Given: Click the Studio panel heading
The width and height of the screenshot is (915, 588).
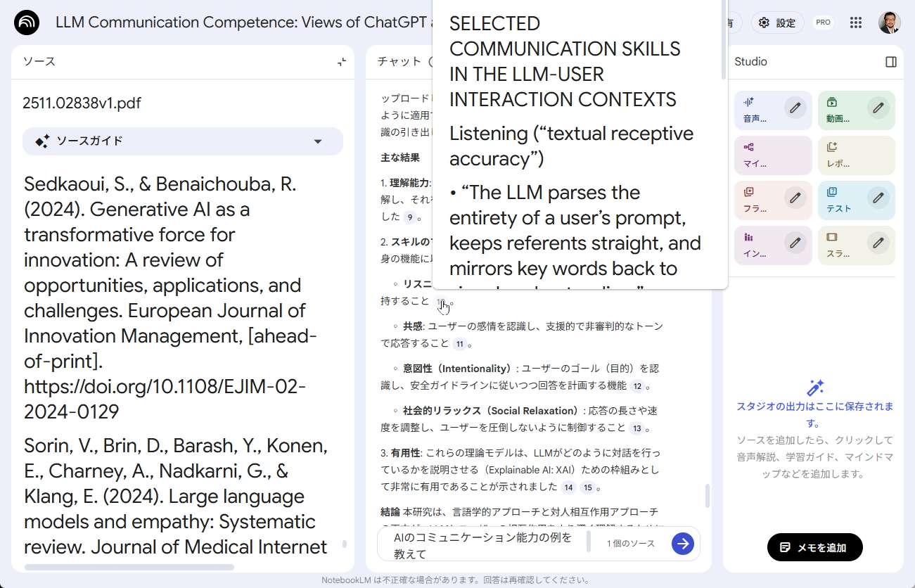Looking at the screenshot, I should (750, 62).
